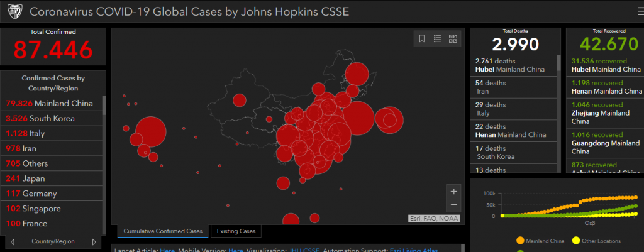Go to next Country/Region list view

[x=94, y=241]
